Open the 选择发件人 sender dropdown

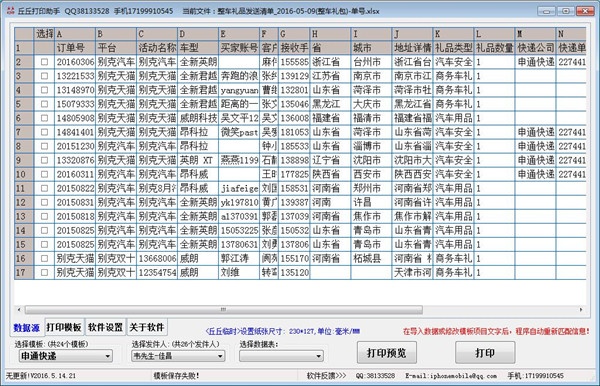[x=178, y=356]
